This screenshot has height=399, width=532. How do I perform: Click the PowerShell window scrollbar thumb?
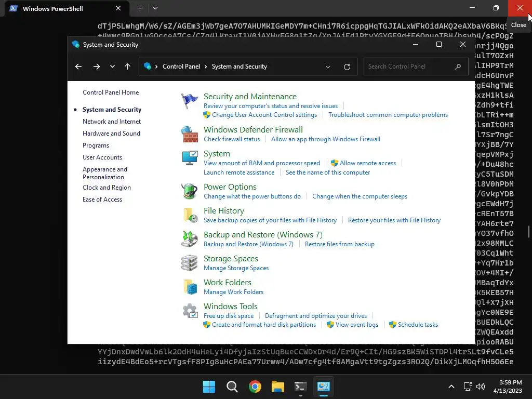528,232
